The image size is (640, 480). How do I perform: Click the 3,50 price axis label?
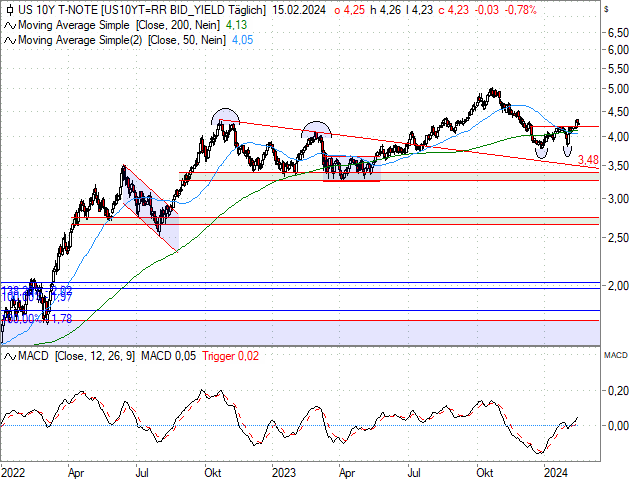[x=618, y=166]
